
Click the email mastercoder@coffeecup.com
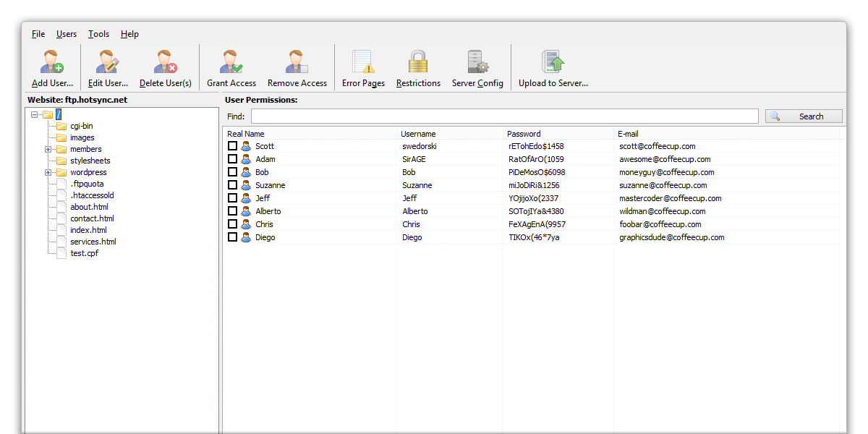coord(671,198)
